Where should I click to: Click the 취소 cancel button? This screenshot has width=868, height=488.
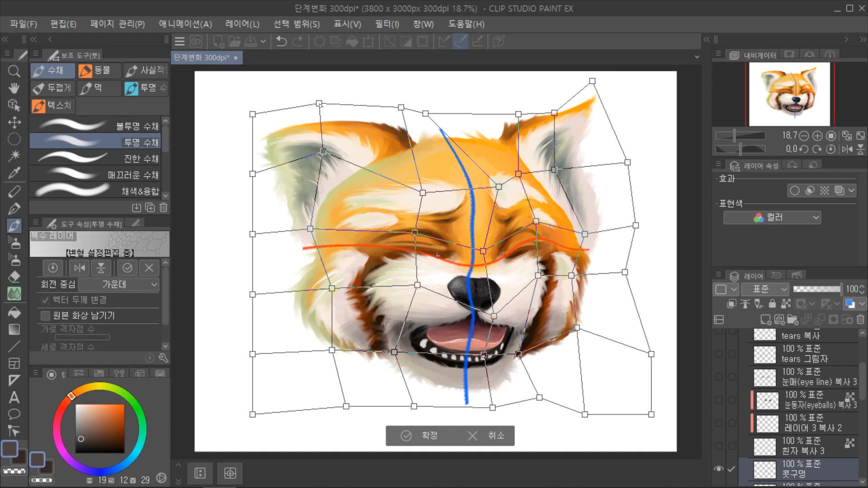(486, 436)
